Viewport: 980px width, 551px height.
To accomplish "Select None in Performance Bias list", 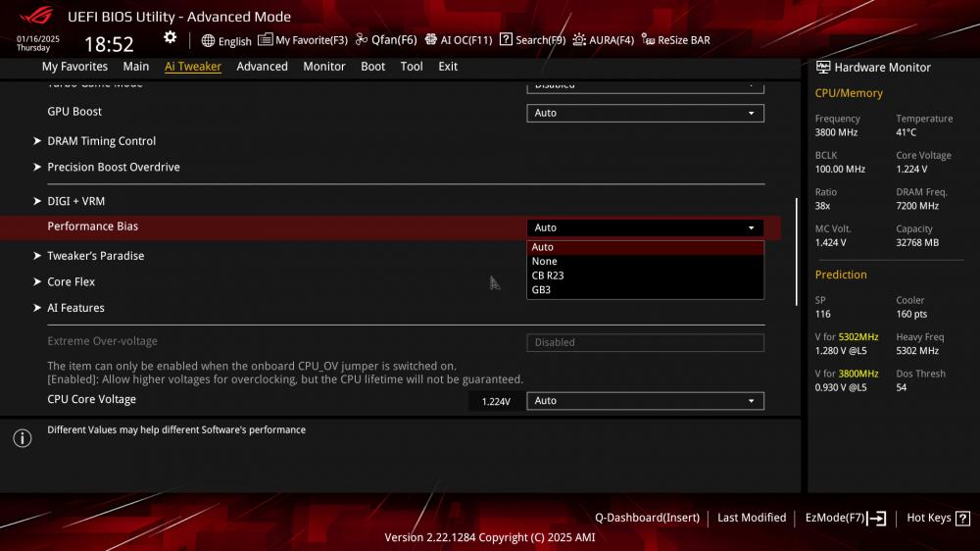I will click(x=645, y=262).
